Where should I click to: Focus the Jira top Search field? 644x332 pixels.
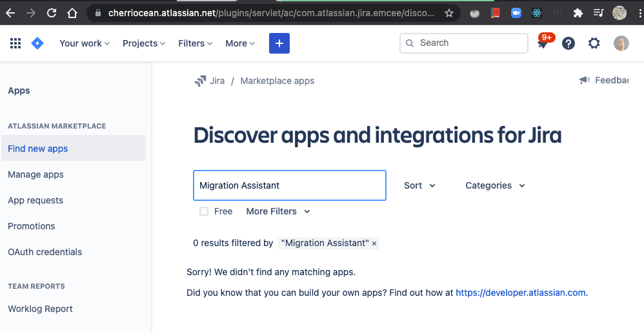tap(464, 43)
